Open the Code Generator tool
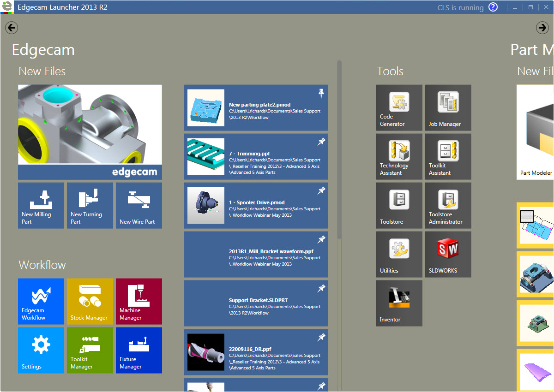This screenshot has width=554, height=392. click(399, 107)
